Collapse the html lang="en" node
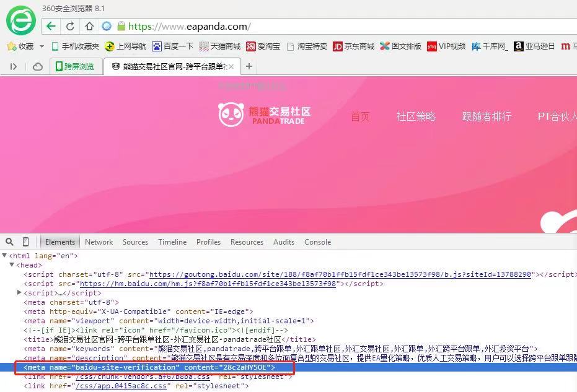 pyautogui.click(x=4, y=255)
